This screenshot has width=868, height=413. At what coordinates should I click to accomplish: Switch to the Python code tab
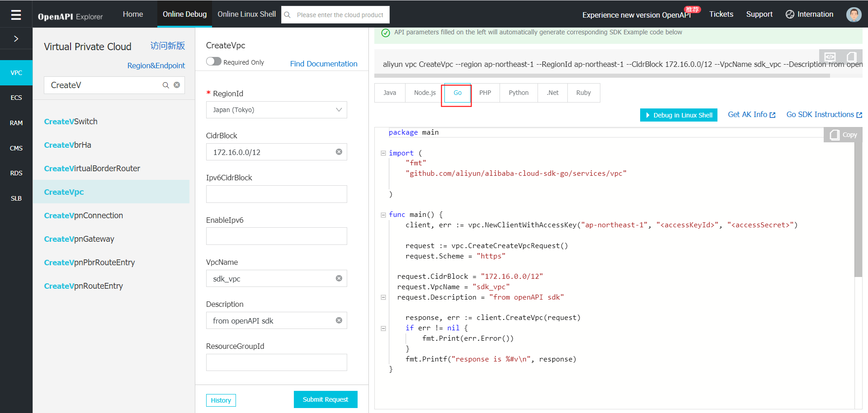[519, 93]
